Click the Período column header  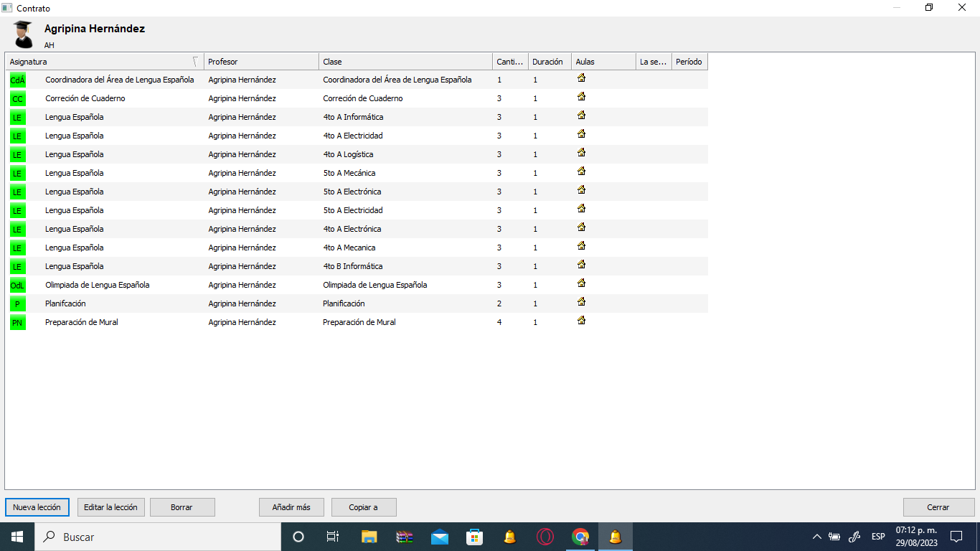(689, 62)
